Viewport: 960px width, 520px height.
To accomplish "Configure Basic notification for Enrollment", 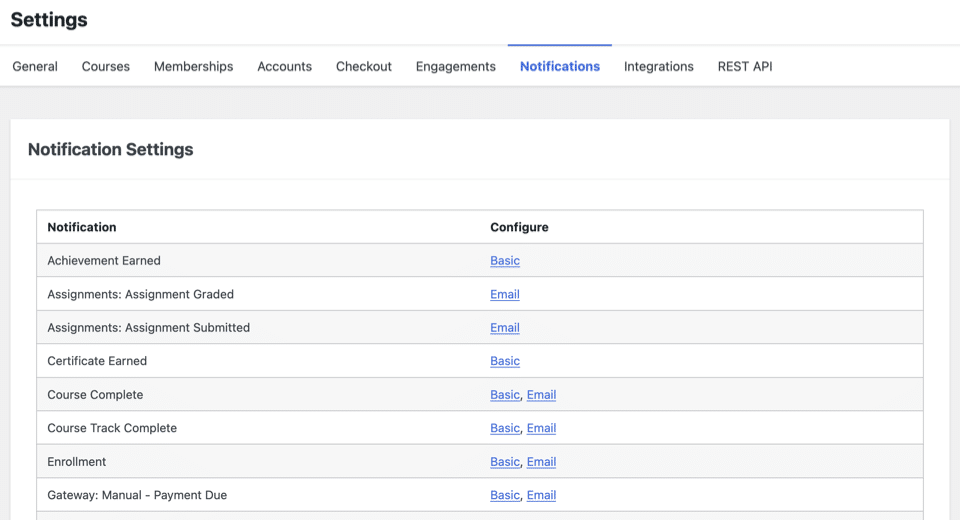I will pyautogui.click(x=505, y=462).
